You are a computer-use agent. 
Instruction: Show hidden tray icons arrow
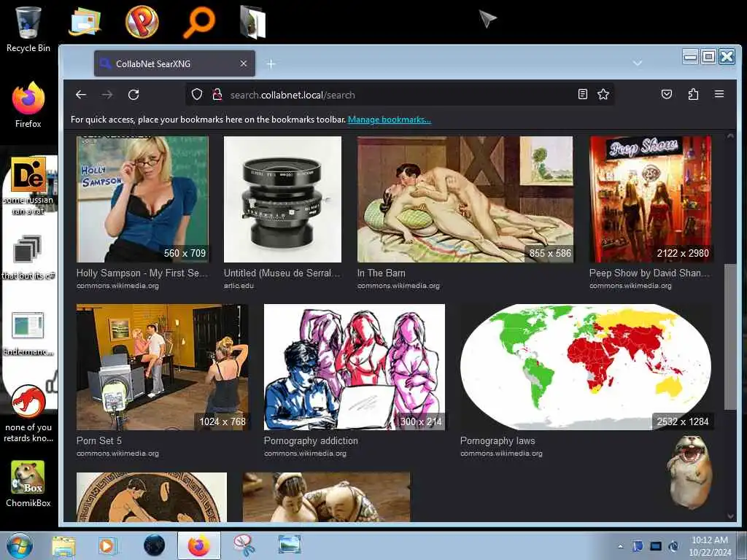(620, 546)
